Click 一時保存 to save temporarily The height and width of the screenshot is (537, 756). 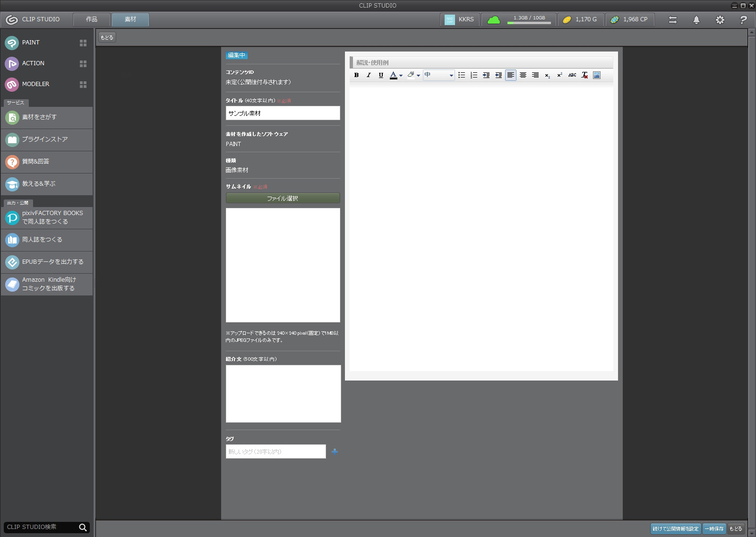[714, 528]
